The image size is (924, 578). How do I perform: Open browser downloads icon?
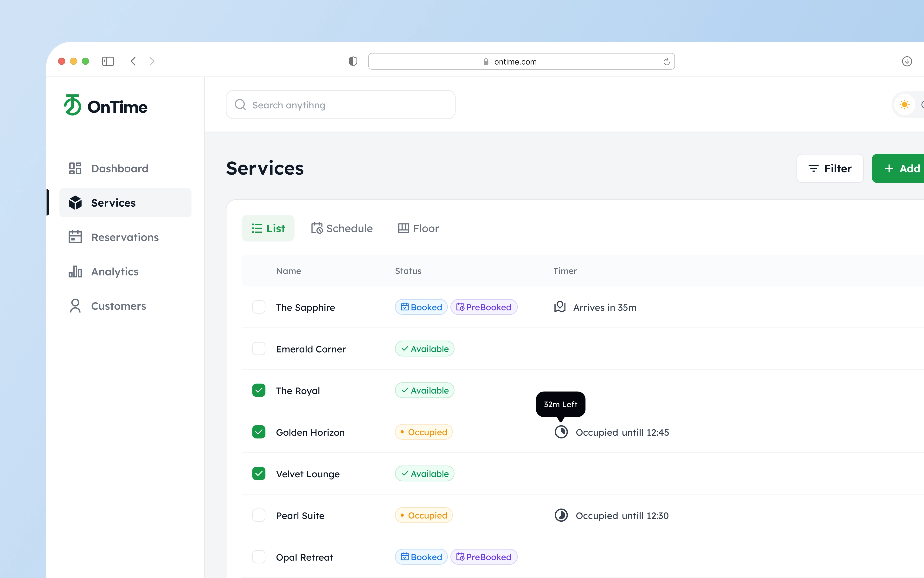point(907,61)
